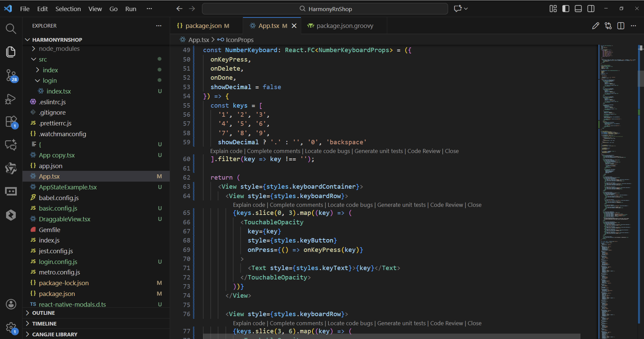Click the Open Changes compare icon
Screen dimensions: 644x339
608,26
